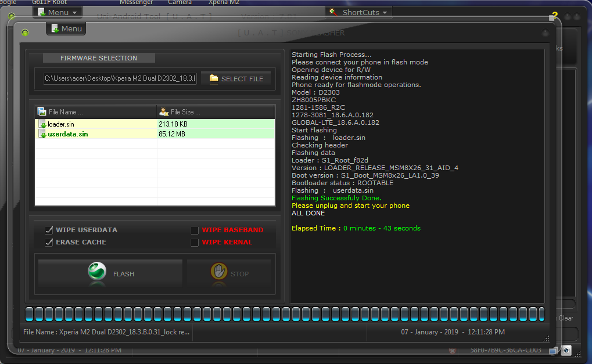Click the date and time in status bar
592x364 pixels.
453,332
